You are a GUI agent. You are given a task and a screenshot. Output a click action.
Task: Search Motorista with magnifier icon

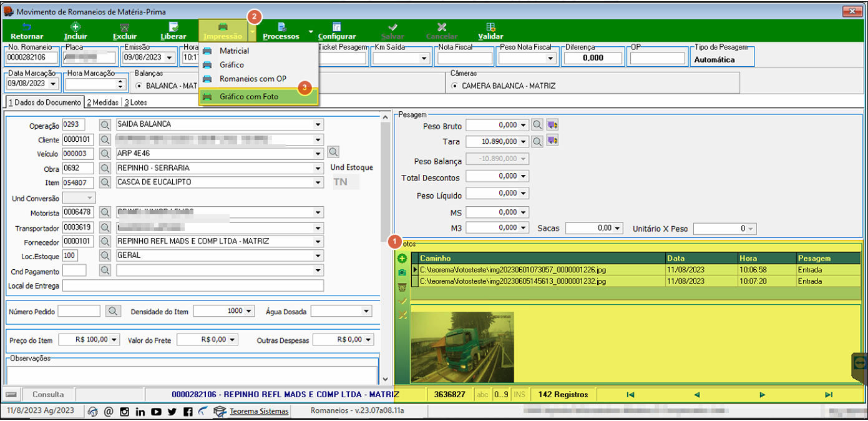point(105,212)
